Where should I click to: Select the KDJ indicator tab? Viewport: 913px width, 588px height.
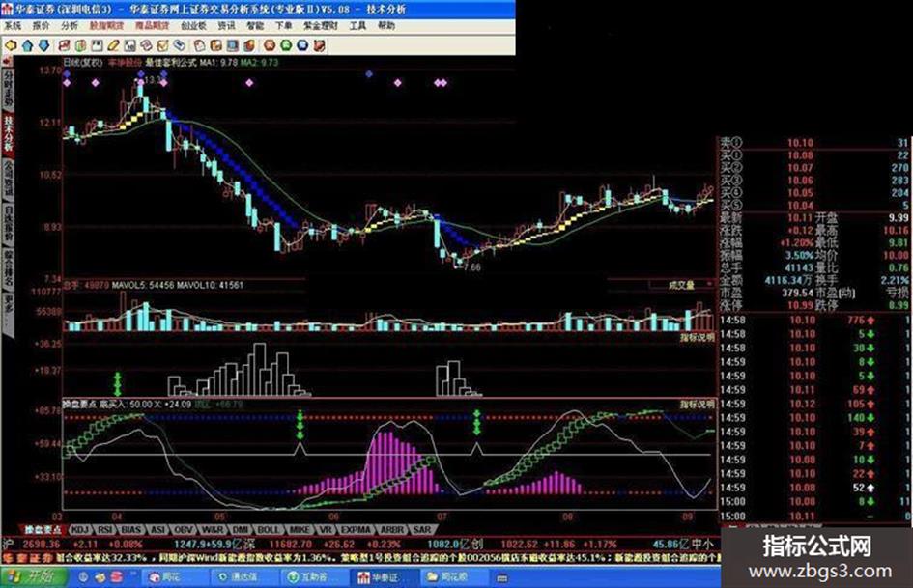80,529
